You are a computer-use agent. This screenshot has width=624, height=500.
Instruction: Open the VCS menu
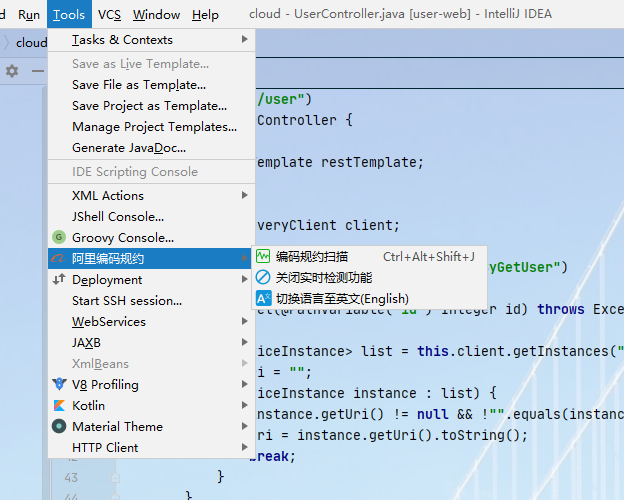click(110, 15)
